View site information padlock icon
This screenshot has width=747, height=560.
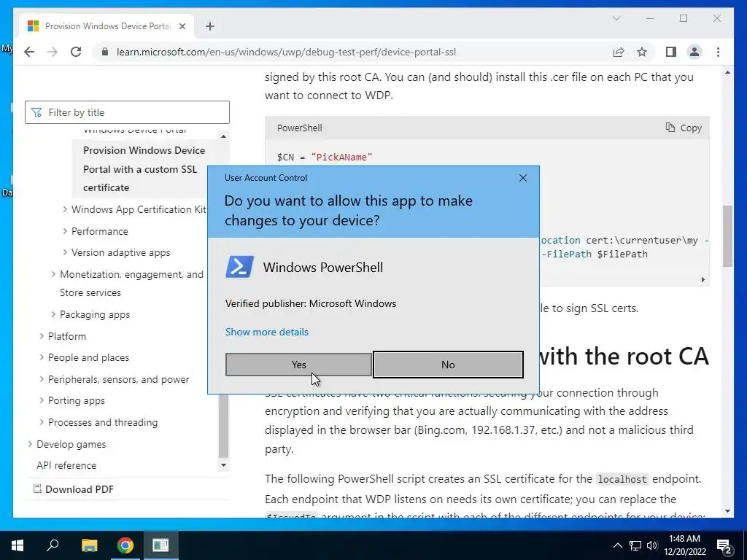[x=105, y=52]
